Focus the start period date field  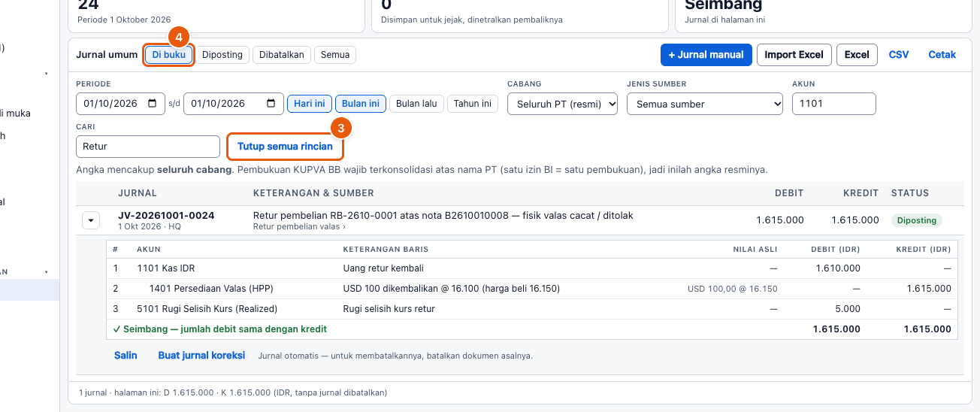coord(120,104)
